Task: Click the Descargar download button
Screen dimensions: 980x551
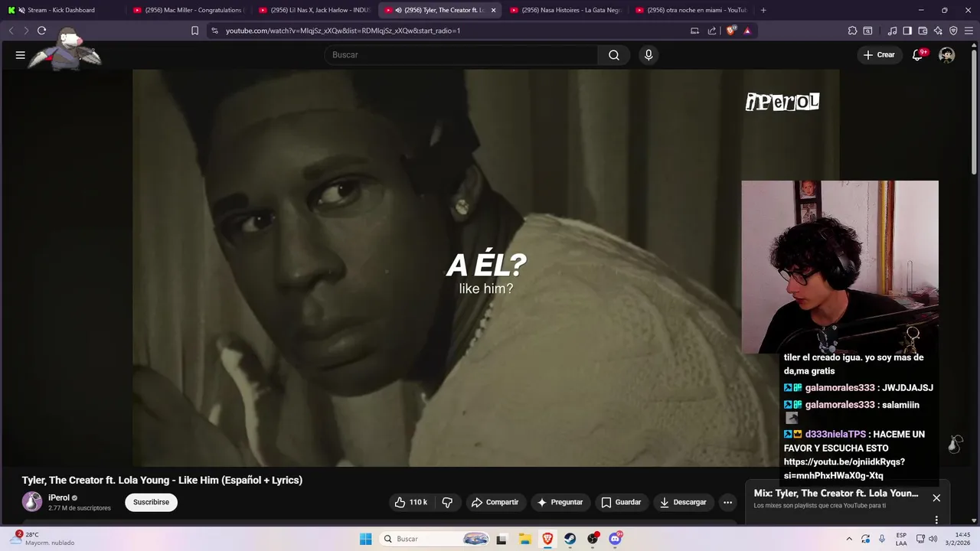Action: tap(683, 502)
